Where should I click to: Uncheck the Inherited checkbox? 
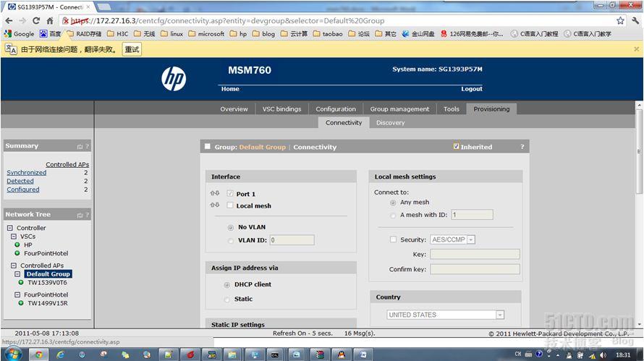point(457,146)
